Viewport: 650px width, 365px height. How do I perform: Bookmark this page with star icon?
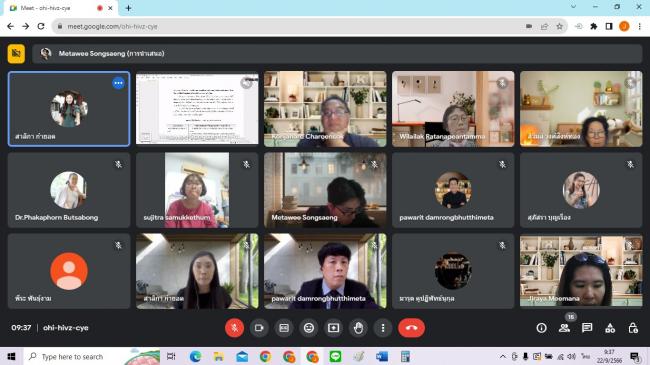559,26
